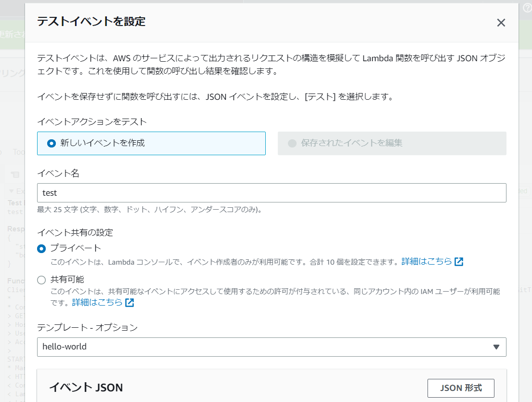Click the green update notification banner
532x402 pixels.
tap(12, 35)
